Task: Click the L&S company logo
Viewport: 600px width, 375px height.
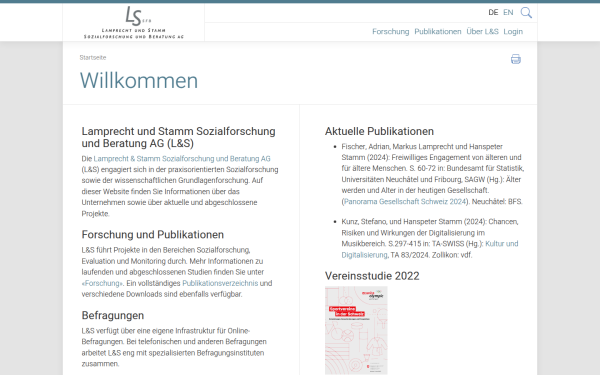Action: 134,22
